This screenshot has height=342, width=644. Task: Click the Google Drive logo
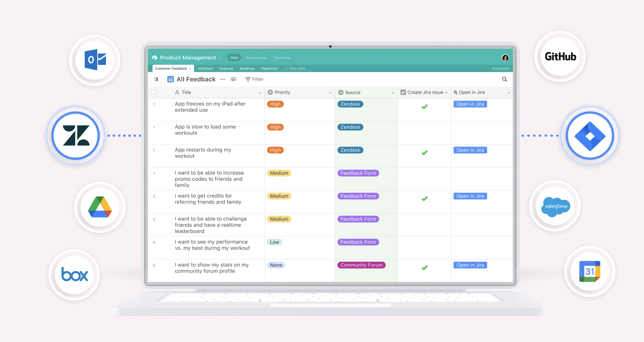coord(100,207)
